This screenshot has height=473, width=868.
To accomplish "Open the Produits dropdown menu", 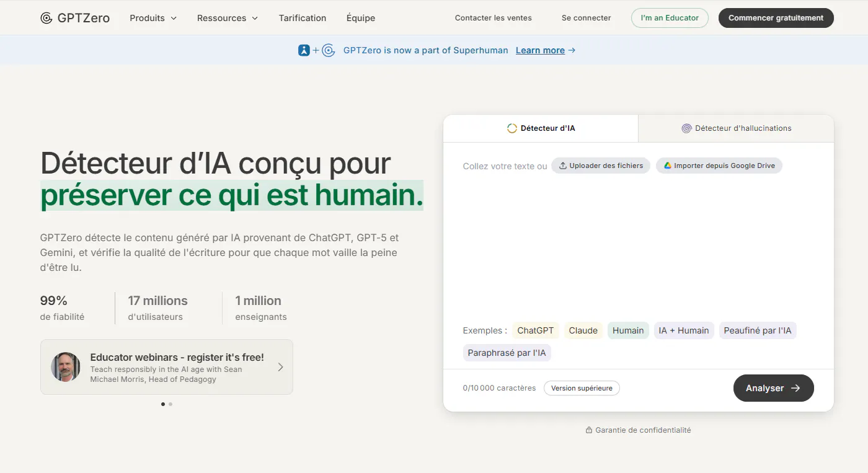I will tap(153, 18).
